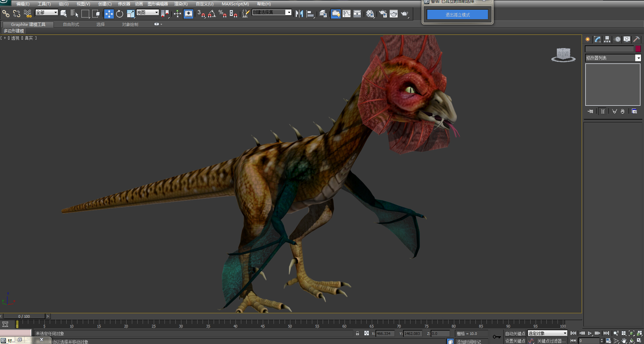Activate the Select and Move tool
The width and height of the screenshot is (644, 344).
coord(109,13)
